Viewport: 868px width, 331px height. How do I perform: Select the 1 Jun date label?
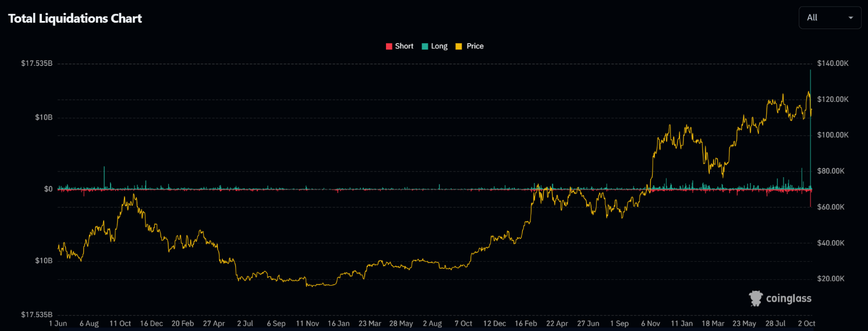(x=59, y=323)
